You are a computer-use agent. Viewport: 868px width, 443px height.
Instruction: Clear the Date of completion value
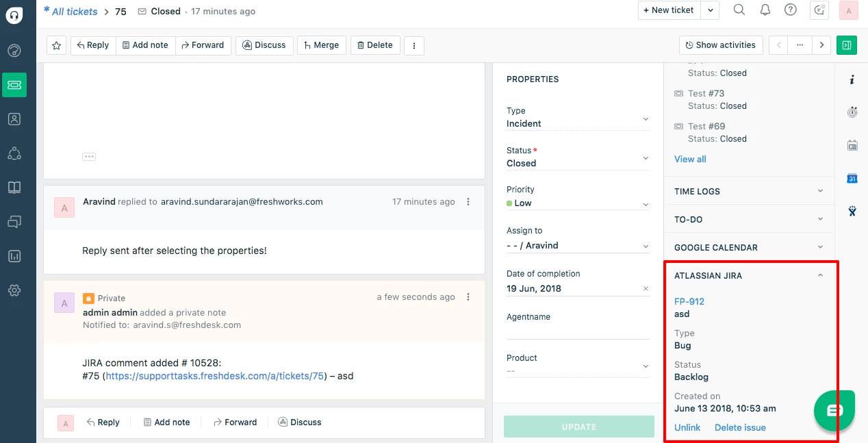point(646,289)
